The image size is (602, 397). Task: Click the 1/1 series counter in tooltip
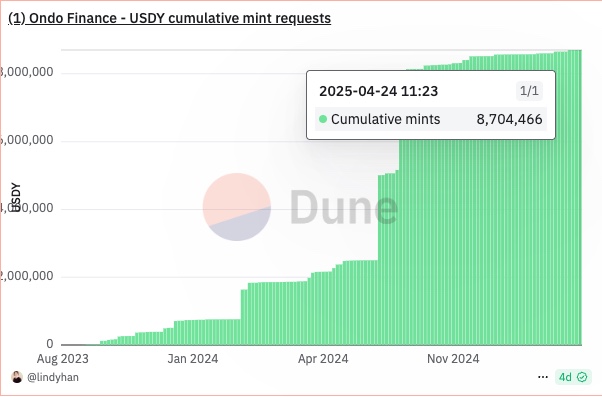coord(529,91)
